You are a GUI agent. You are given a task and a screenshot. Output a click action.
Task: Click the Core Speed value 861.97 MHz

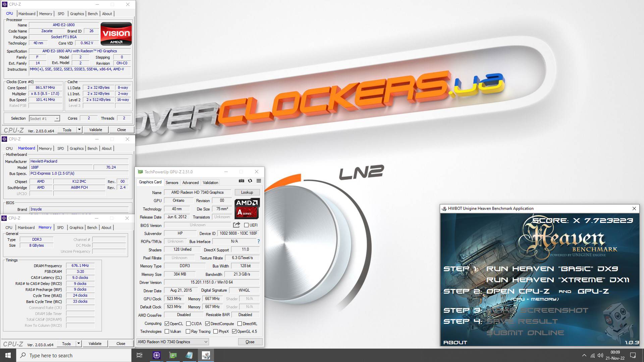45,88
